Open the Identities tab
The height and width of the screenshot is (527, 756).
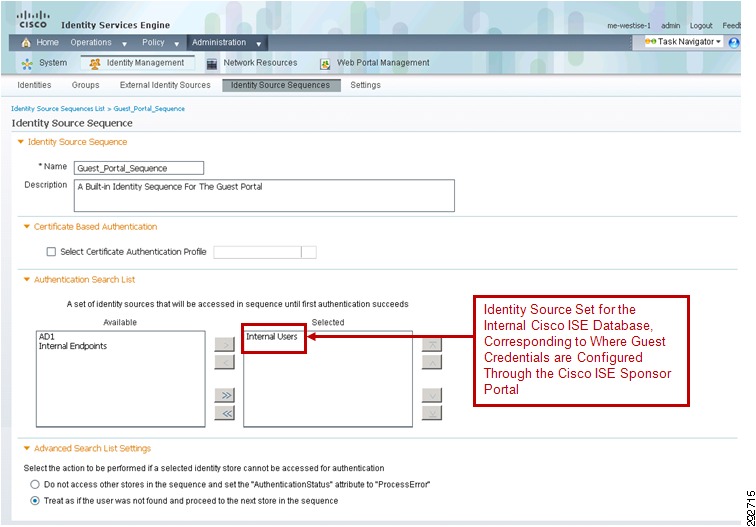pyautogui.click(x=34, y=85)
